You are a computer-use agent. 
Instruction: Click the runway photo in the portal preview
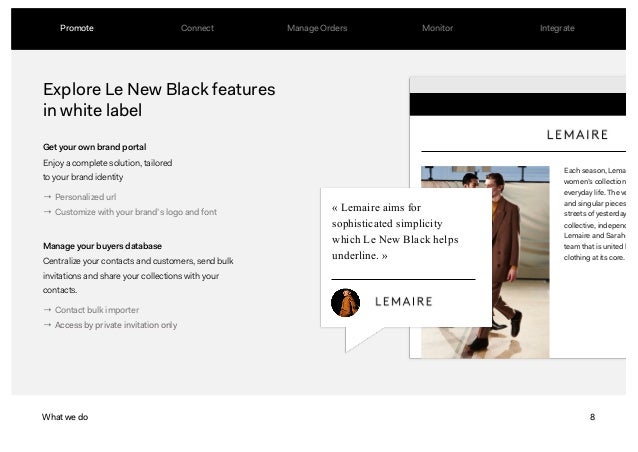[521, 262]
